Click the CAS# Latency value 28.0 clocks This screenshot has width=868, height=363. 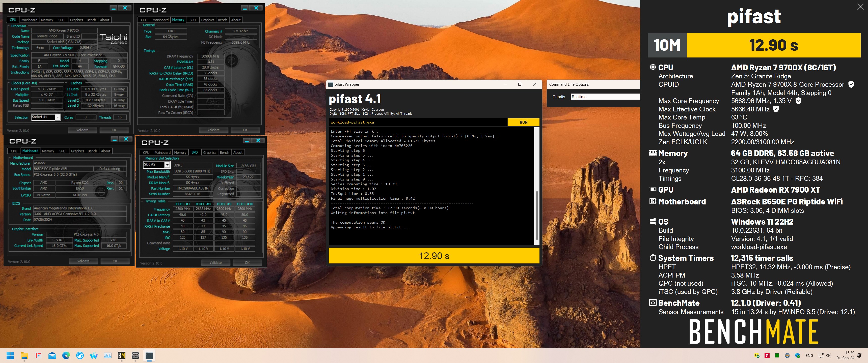pos(210,67)
